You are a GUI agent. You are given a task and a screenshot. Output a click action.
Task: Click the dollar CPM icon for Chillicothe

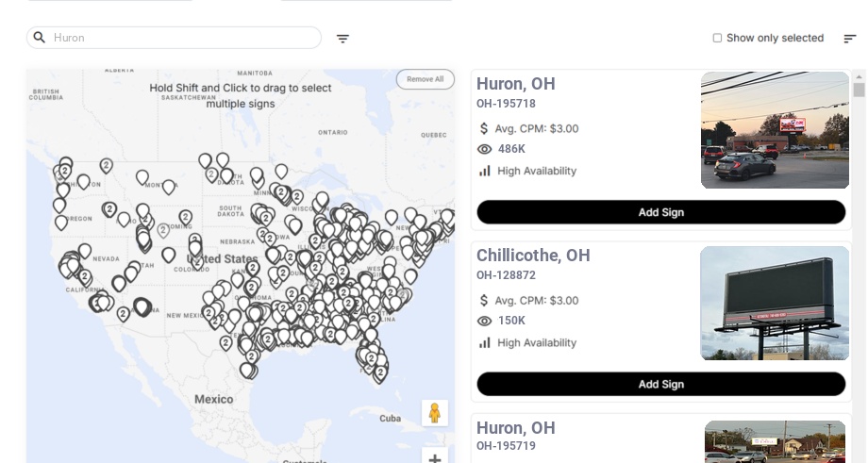485,301
